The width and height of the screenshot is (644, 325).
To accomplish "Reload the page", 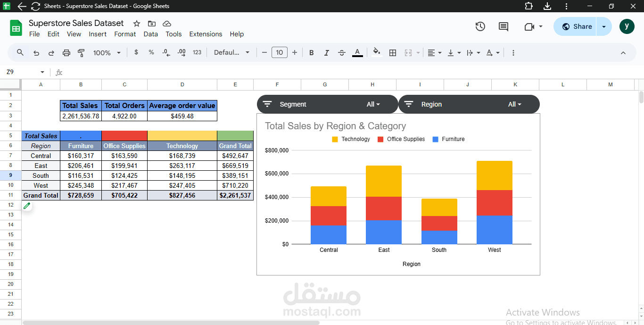I will tap(35, 6).
